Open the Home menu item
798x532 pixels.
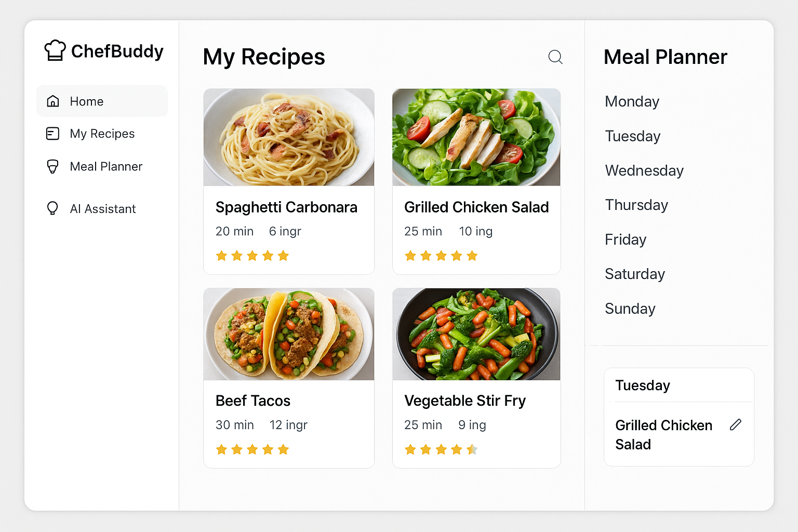87,101
